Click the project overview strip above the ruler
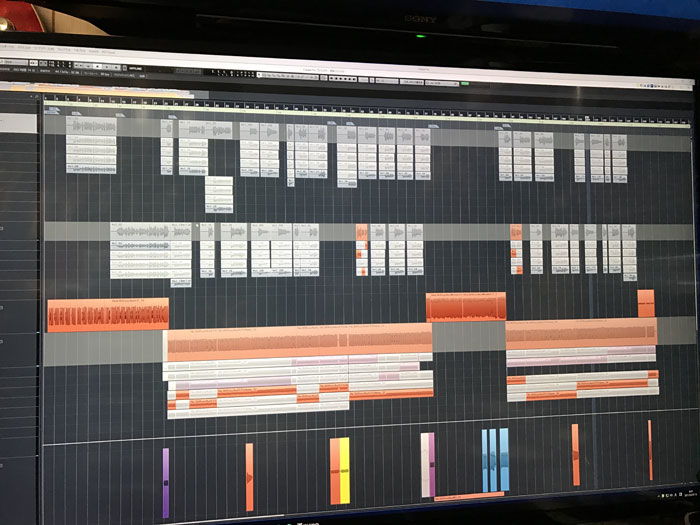 103,89
